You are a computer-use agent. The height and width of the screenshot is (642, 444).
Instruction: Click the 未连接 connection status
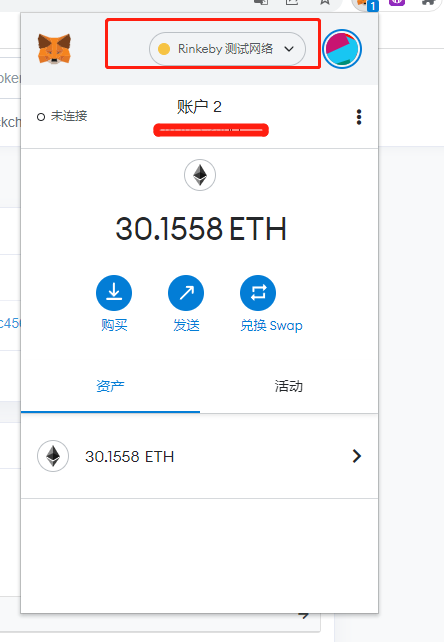coord(62,116)
